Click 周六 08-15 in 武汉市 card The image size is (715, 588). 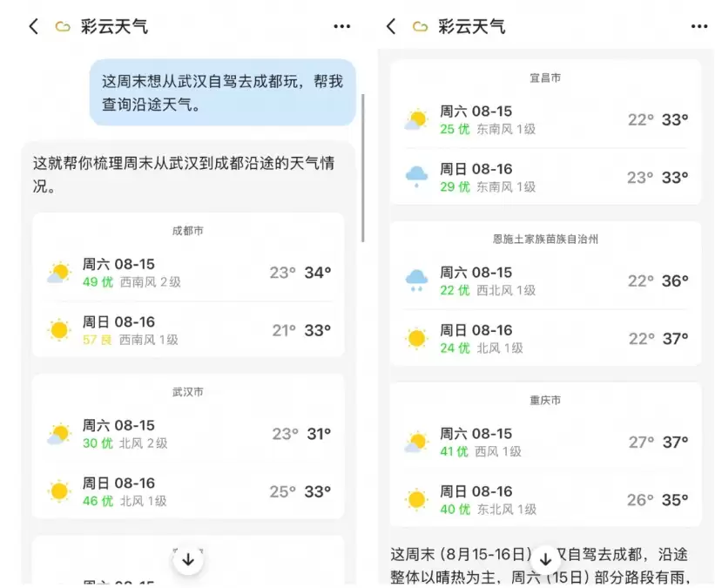click(118, 425)
